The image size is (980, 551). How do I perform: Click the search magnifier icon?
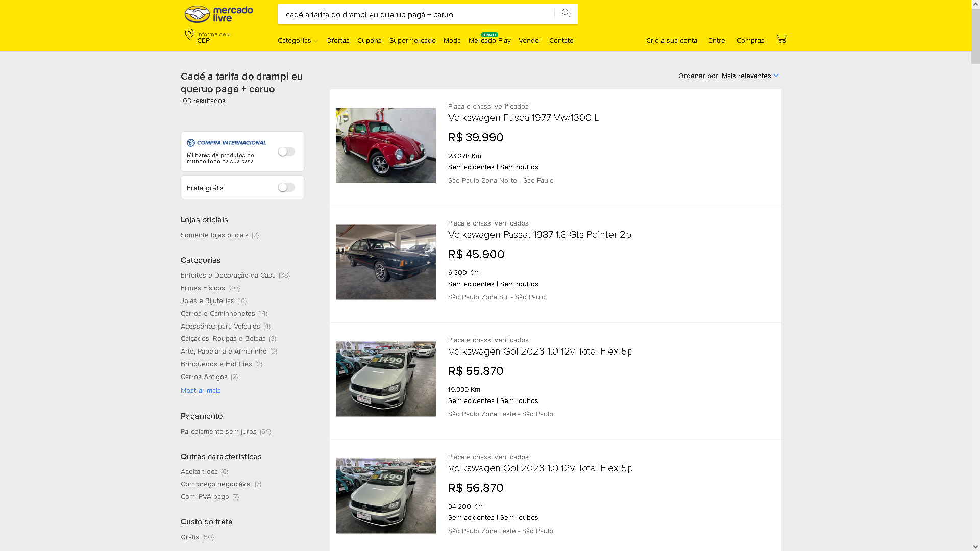(x=566, y=14)
